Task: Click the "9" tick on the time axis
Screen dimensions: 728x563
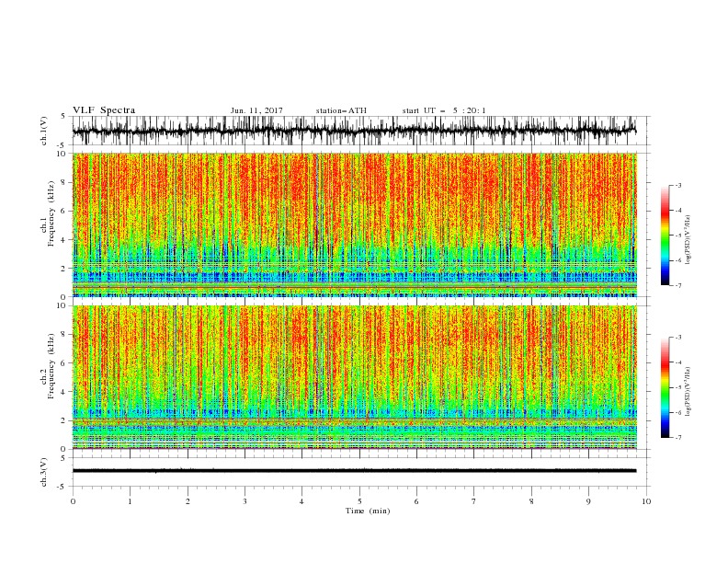Action: [588, 501]
